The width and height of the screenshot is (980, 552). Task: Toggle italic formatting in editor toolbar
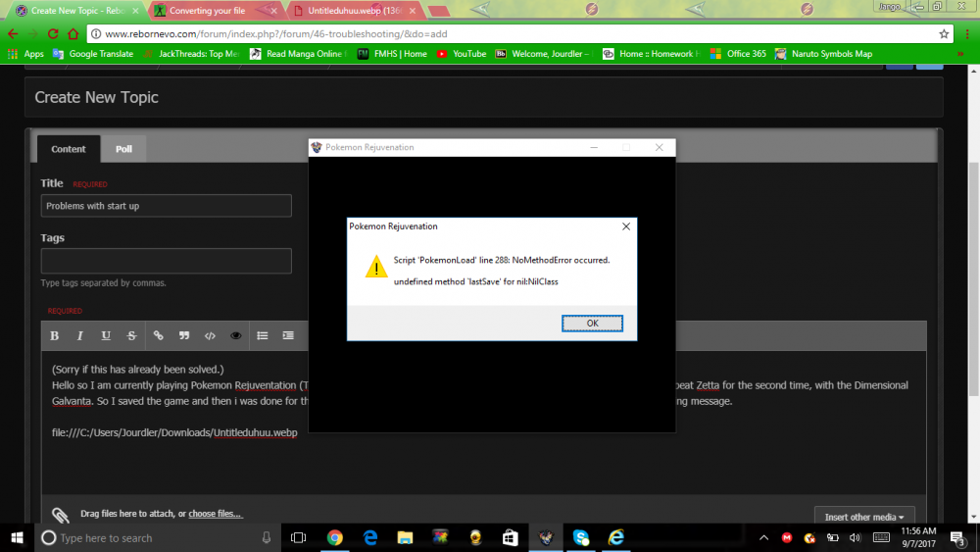click(80, 335)
